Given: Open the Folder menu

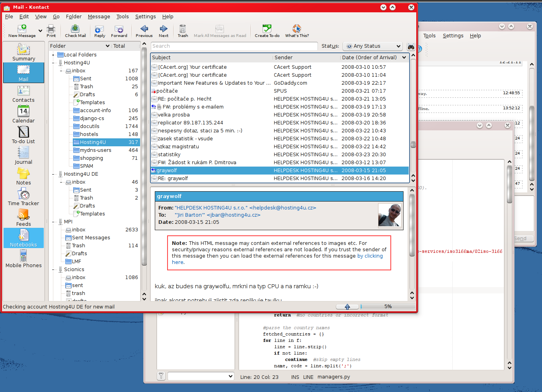Looking at the screenshot, I should 74,17.
